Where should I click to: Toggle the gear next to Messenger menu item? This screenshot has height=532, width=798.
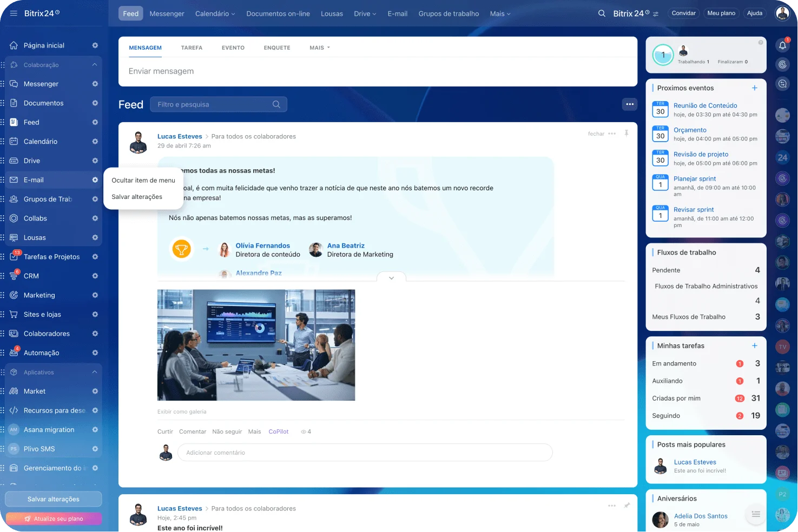[95, 84]
